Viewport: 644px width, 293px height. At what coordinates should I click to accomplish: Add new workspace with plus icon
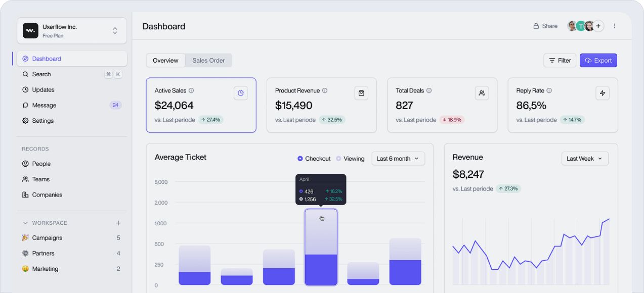point(118,223)
